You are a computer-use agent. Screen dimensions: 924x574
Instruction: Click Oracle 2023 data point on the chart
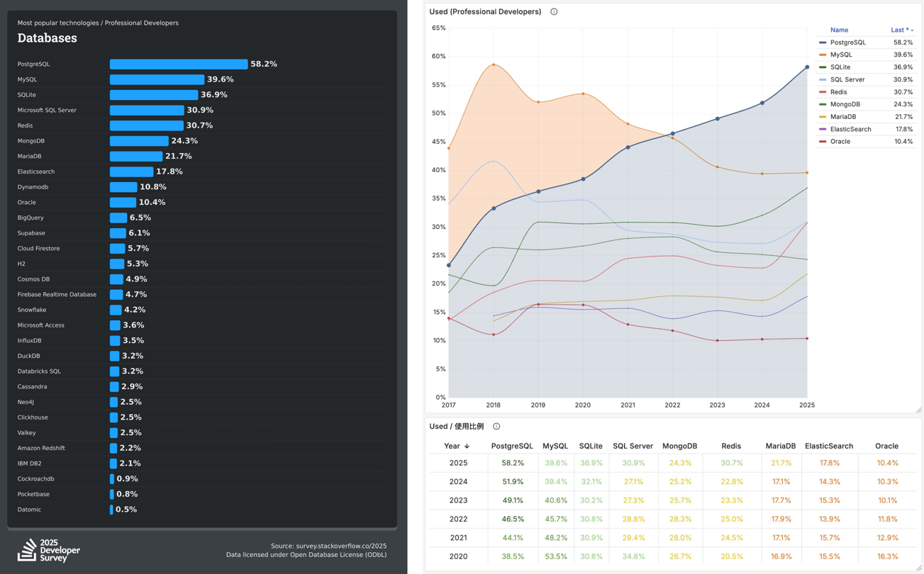click(x=717, y=341)
